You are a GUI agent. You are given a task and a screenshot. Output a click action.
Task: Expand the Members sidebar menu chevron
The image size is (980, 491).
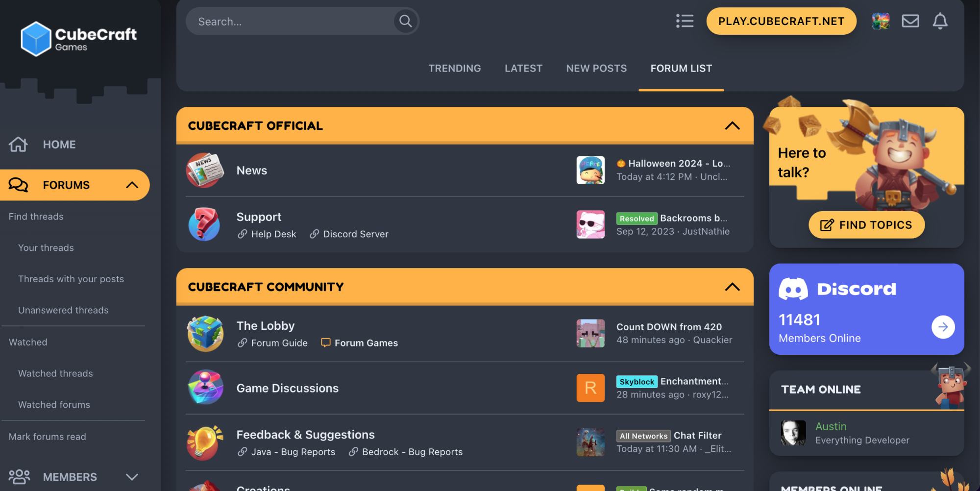pyautogui.click(x=132, y=477)
